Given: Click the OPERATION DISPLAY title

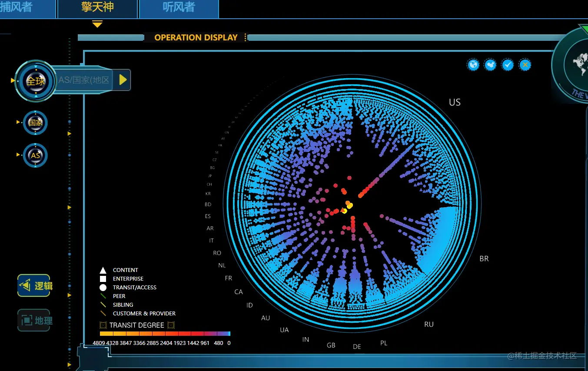Looking at the screenshot, I should [x=196, y=37].
